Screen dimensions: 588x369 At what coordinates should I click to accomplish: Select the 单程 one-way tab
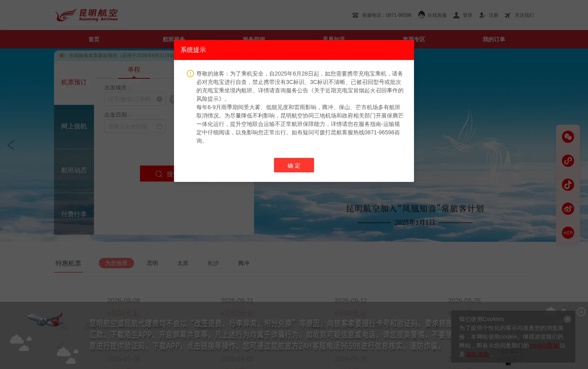tap(134, 70)
